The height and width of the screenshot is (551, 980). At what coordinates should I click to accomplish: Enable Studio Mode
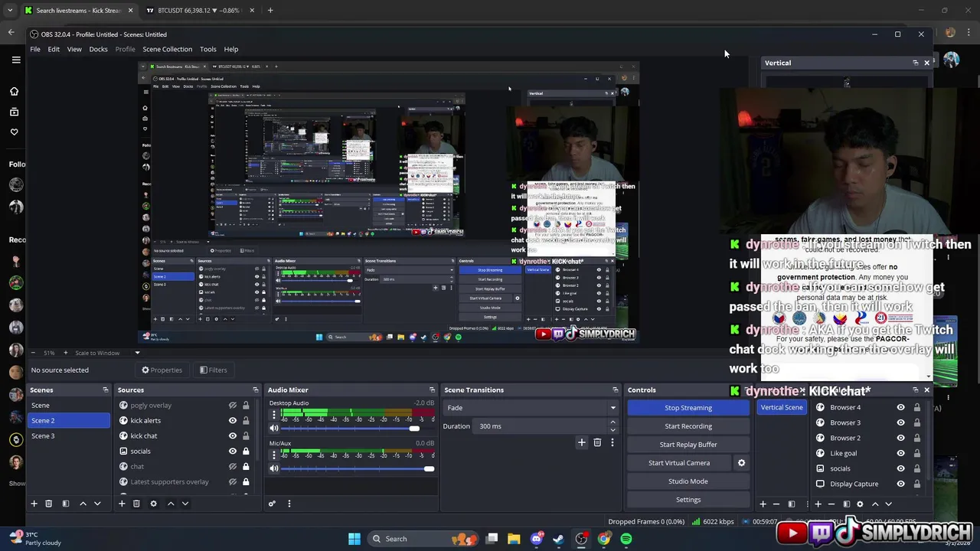pos(688,481)
